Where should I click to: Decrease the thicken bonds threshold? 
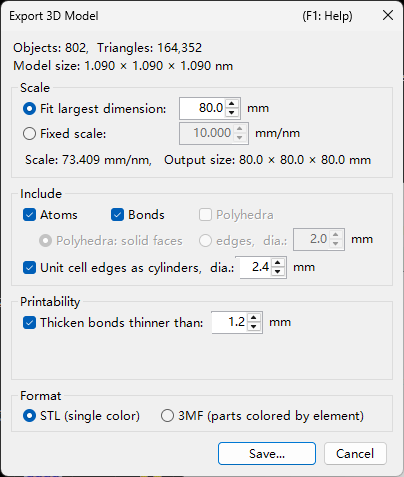coord(254,327)
